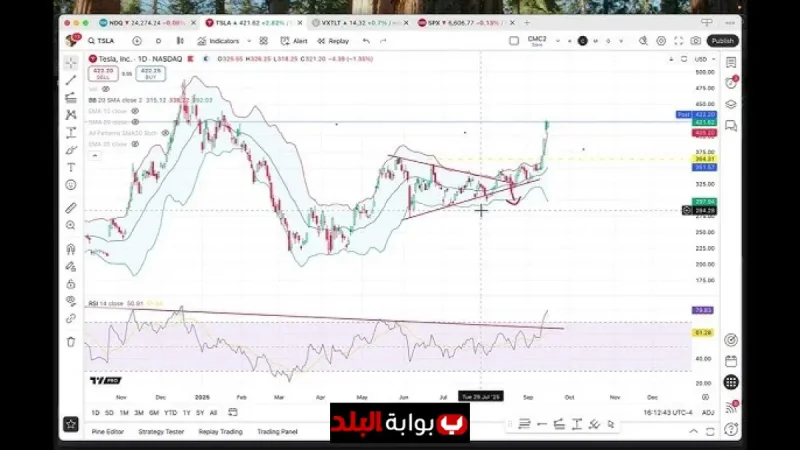The width and height of the screenshot is (800, 450).
Task: Open the Indicators dialog
Action: 218,41
